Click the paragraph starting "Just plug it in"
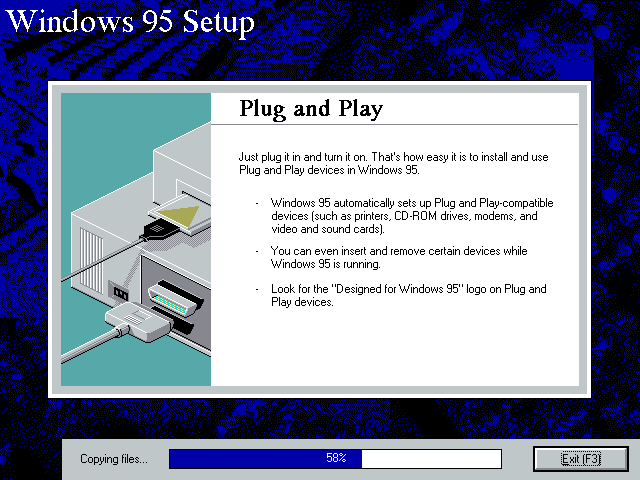The height and width of the screenshot is (480, 640). tap(393, 163)
